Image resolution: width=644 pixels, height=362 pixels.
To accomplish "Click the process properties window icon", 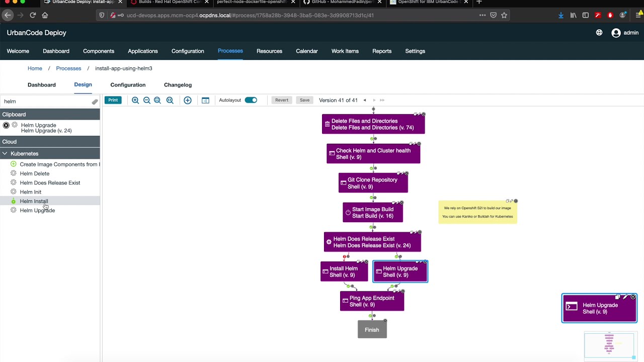I will 205,100.
